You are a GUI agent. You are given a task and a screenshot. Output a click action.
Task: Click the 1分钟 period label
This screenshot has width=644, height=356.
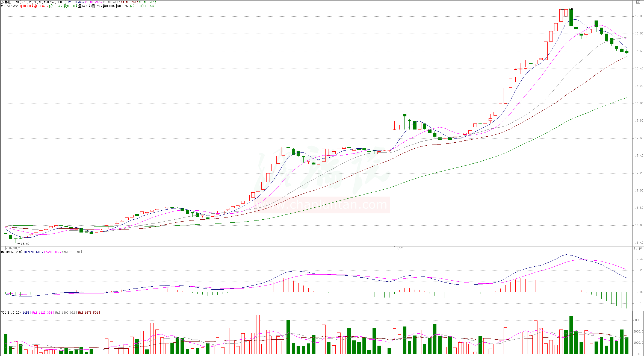638,248
